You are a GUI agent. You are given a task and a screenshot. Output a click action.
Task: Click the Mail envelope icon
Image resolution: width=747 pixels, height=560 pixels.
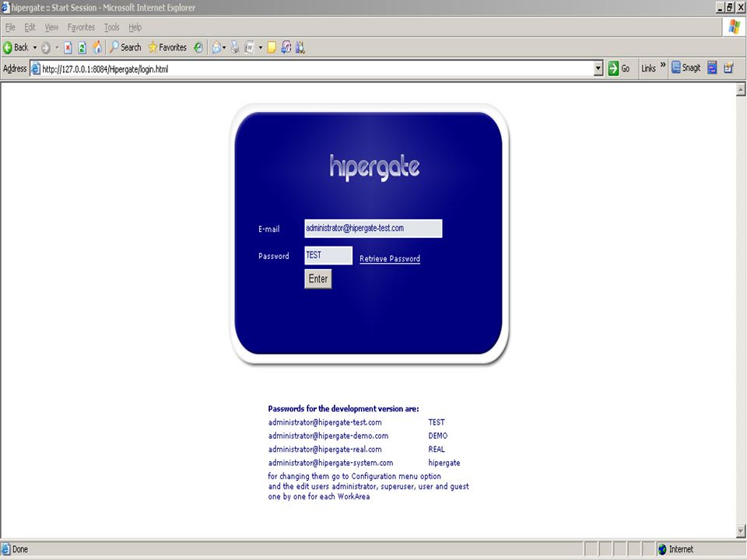click(x=217, y=47)
